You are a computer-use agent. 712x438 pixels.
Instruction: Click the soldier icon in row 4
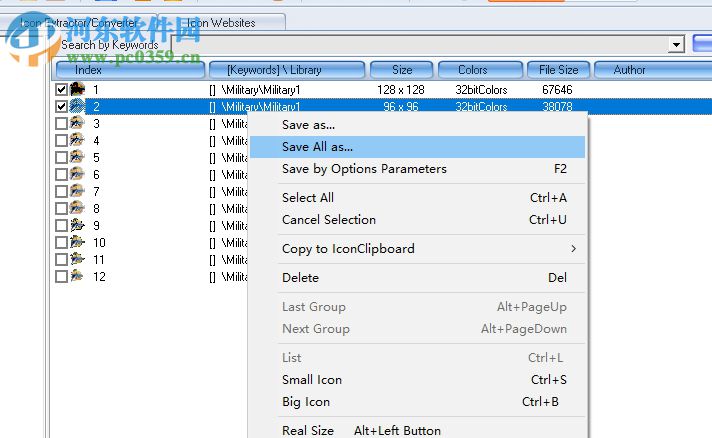pos(77,140)
